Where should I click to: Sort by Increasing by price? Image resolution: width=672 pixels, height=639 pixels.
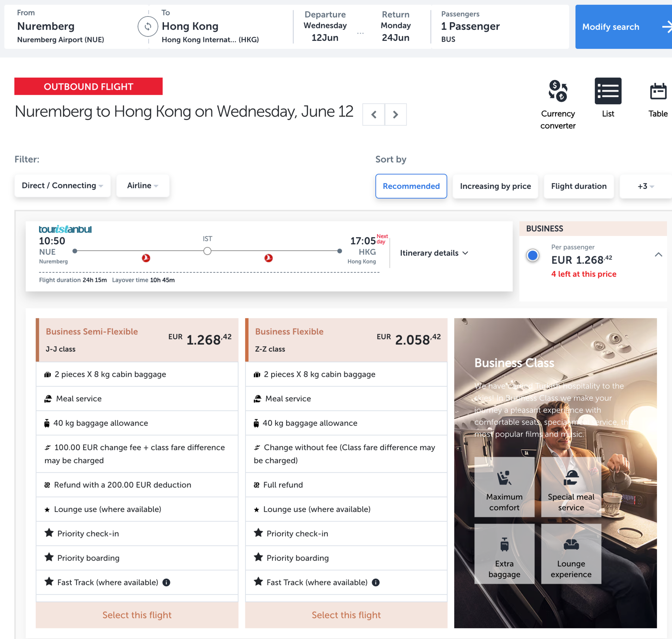(x=495, y=186)
